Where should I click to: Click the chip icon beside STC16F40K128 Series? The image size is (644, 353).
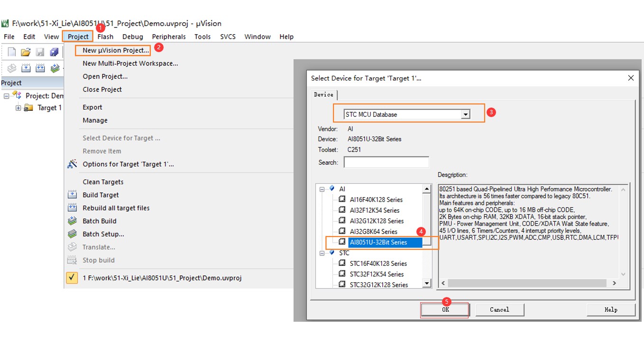click(x=342, y=263)
